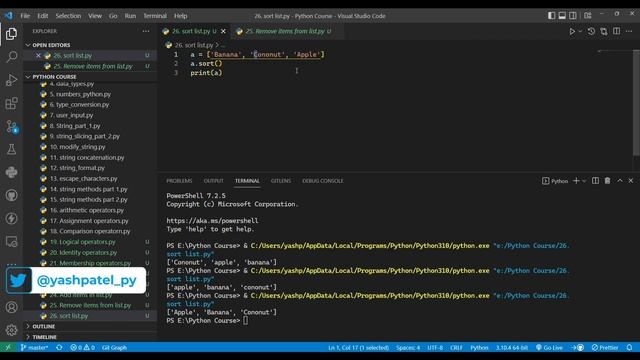
Task: Open Explorer More Actions ellipsis
Action: [146, 31]
